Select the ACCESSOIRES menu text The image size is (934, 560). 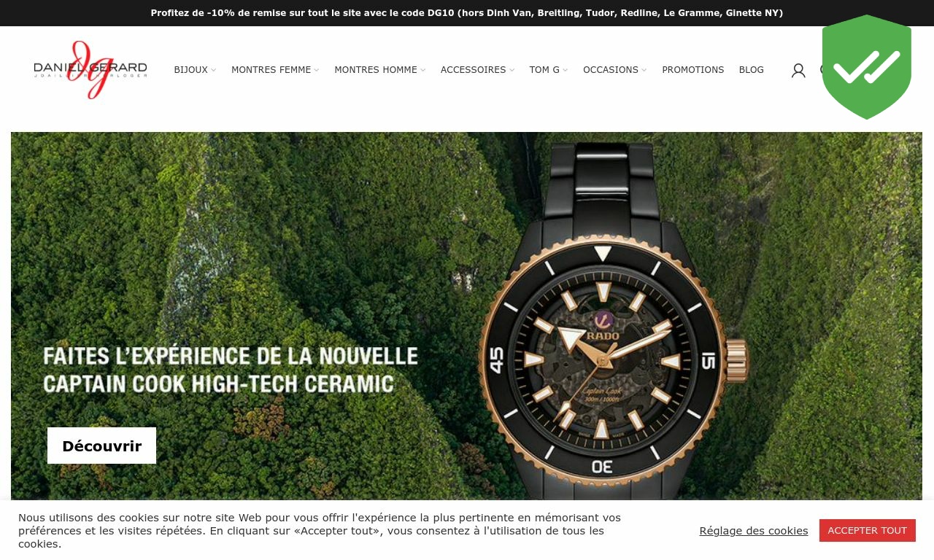point(473,70)
